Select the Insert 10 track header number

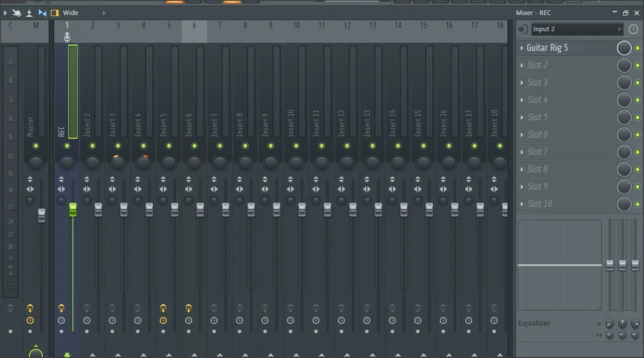[x=296, y=25]
